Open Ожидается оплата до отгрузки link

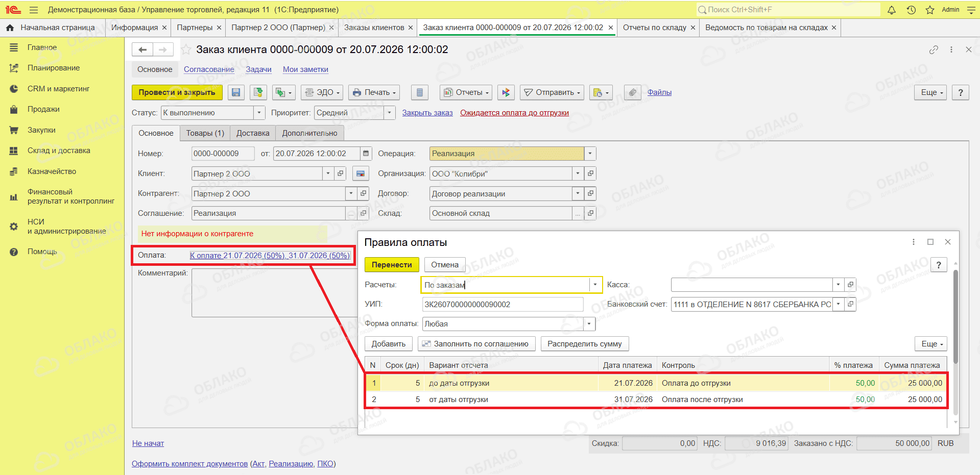514,113
